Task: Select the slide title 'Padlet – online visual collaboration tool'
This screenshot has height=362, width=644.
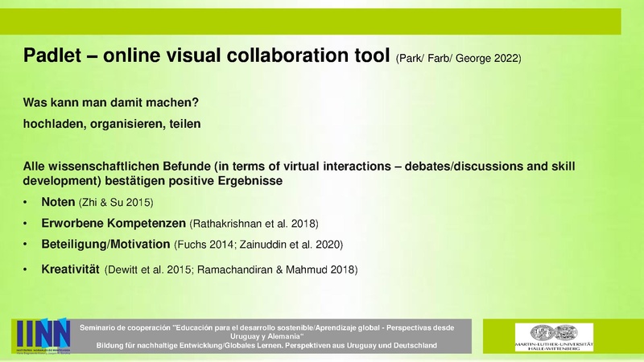Action: point(206,55)
